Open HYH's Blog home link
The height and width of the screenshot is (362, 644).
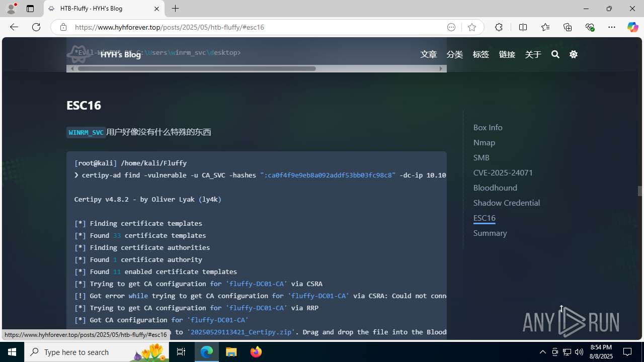(x=120, y=54)
